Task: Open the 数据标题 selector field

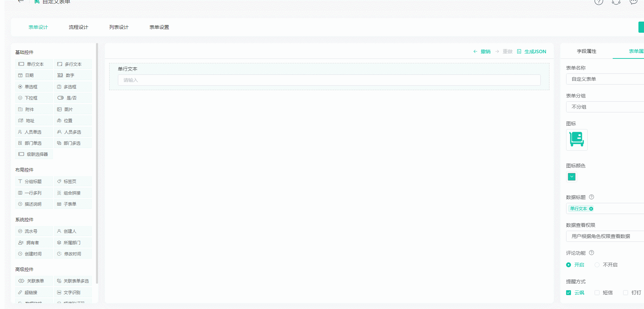Action: click(x=605, y=208)
